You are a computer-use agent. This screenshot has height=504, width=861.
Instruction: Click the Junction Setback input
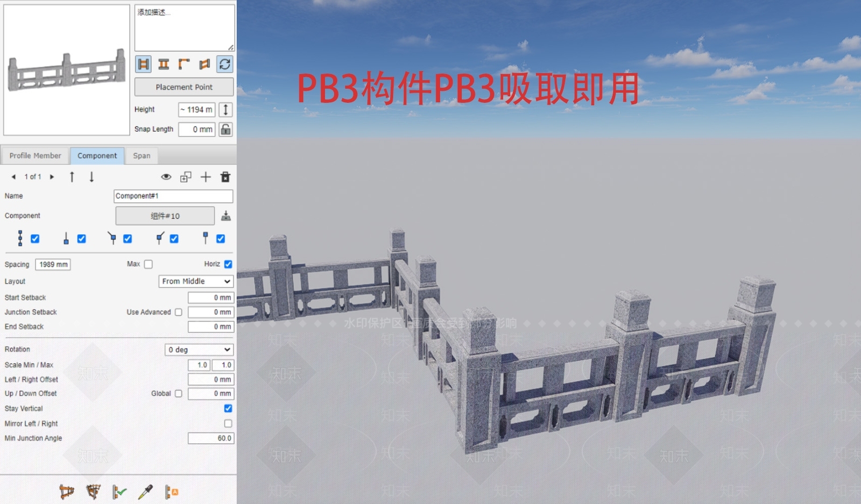coord(211,312)
